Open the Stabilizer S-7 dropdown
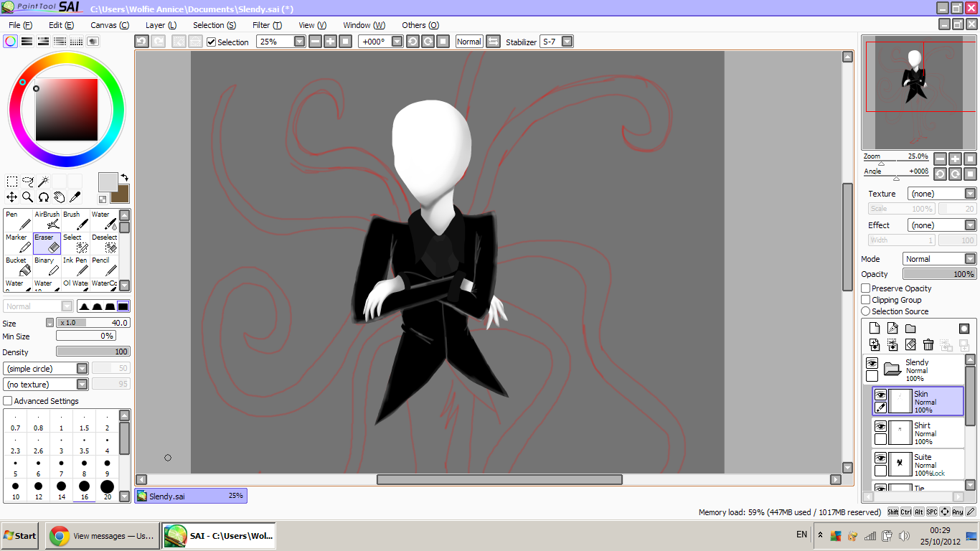980x551 pixels. (x=567, y=42)
